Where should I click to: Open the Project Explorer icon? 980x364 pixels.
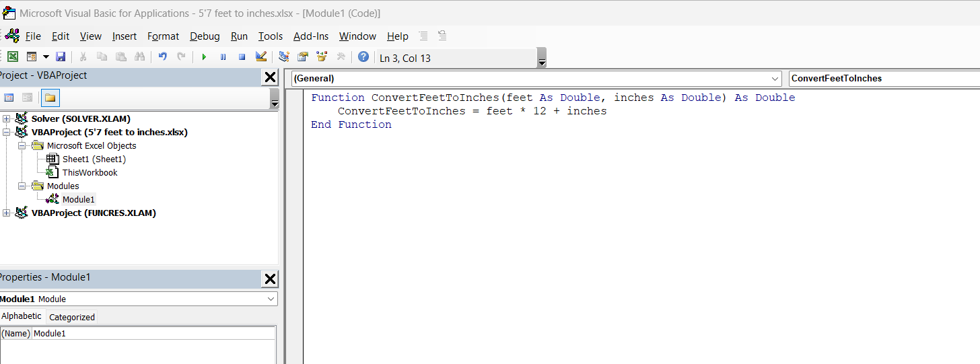coord(284,57)
